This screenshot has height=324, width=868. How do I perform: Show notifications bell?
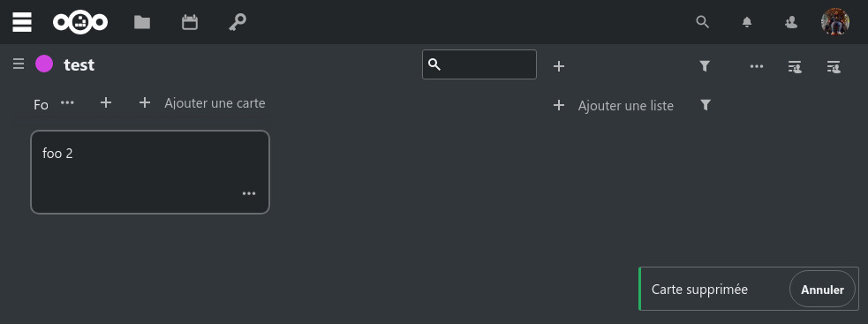pyautogui.click(x=747, y=22)
